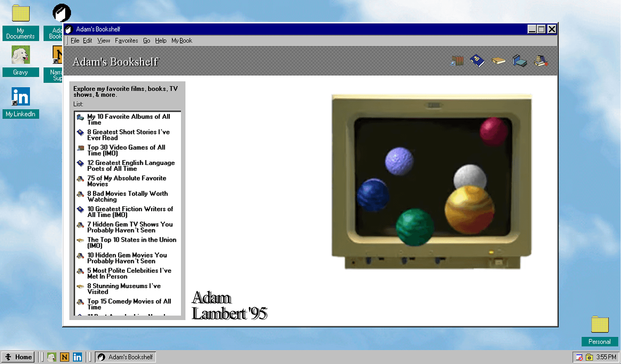Open the My Book menu
This screenshot has height=364, width=621.
pyautogui.click(x=182, y=40)
